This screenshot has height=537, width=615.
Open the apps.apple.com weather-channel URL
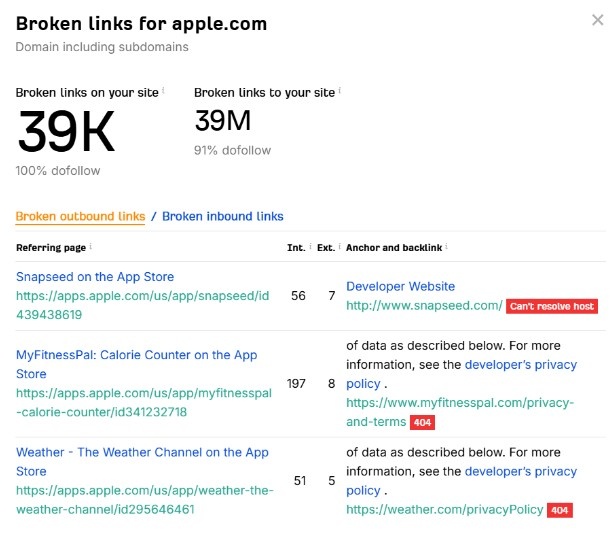(145, 500)
